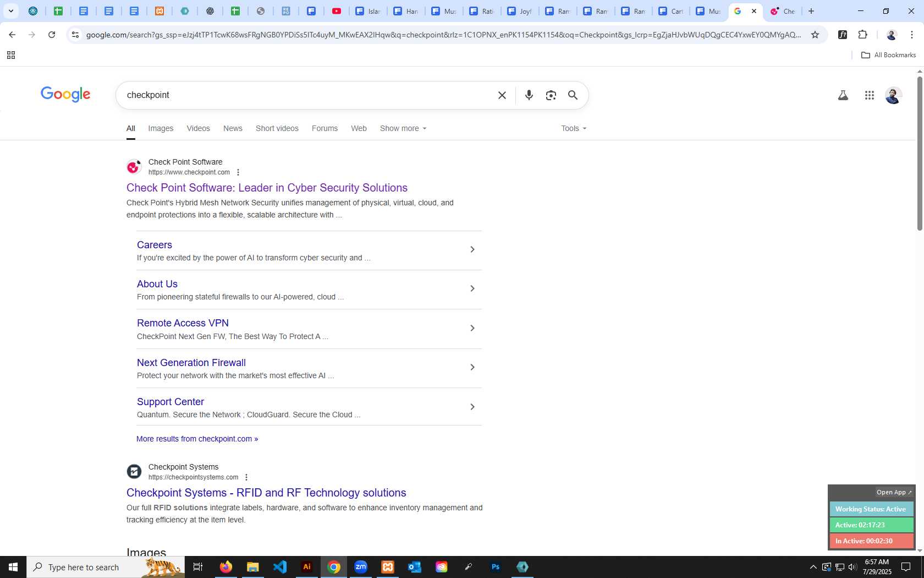Open the Google apps grid

tap(869, 95)
